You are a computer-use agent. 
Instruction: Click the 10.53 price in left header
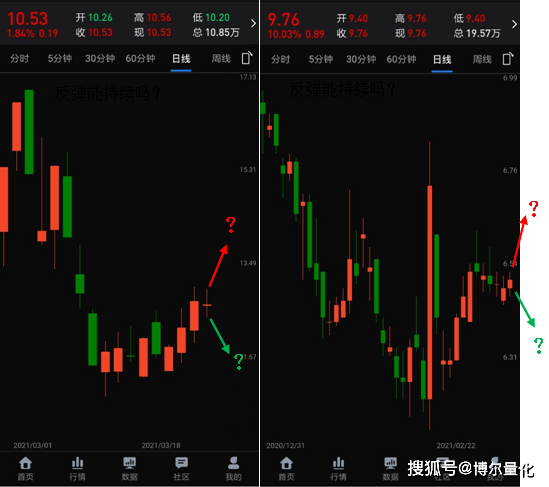coord(27,19)
